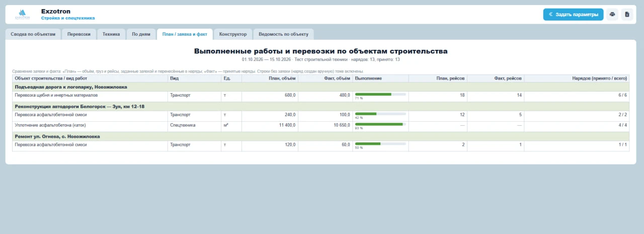
Task: Click row Перевозка щебня и инертных материалов
Action: tap(321, 96)
